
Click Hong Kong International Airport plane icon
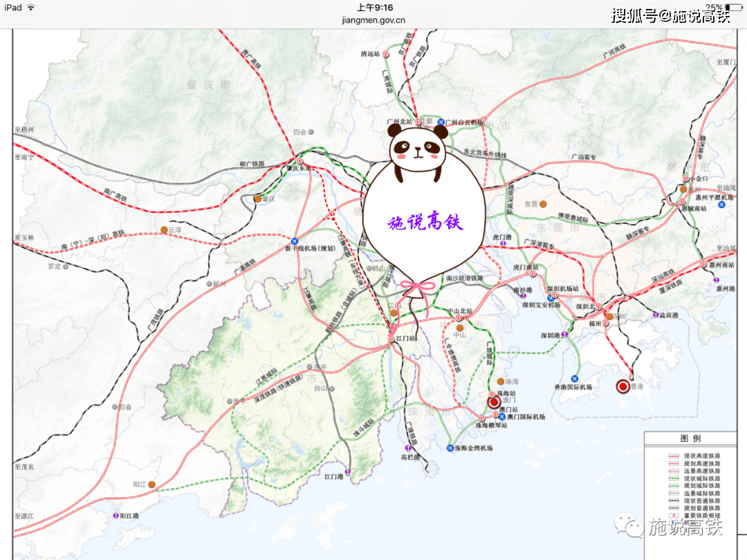(575, 378)
